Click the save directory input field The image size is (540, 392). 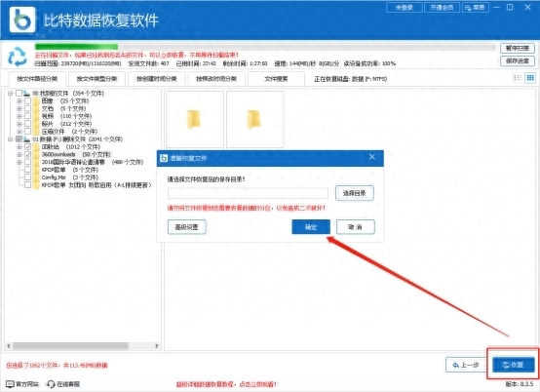248,193
